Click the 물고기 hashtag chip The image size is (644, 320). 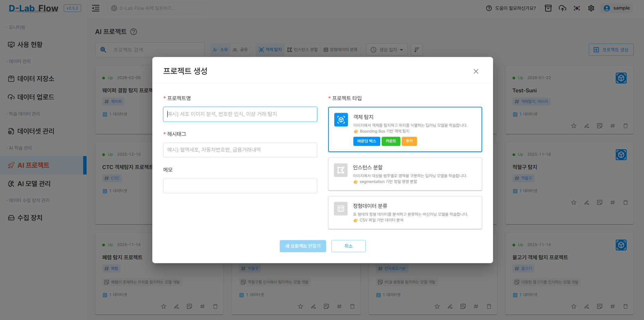(x=523, y=269)
